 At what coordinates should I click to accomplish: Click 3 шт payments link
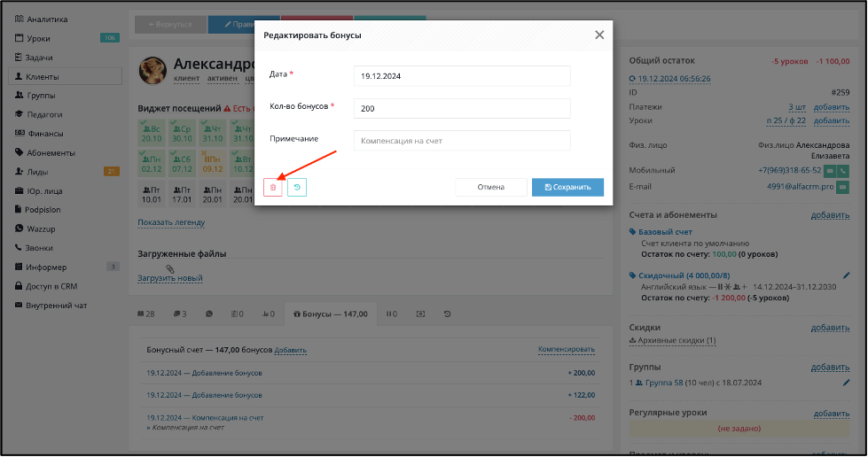[x=797, y=107]
